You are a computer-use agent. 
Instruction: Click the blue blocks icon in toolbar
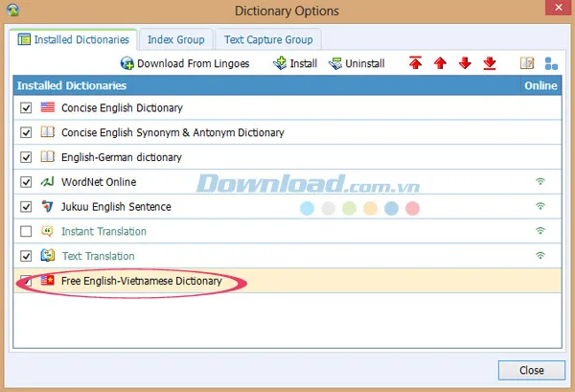point(551,63)
